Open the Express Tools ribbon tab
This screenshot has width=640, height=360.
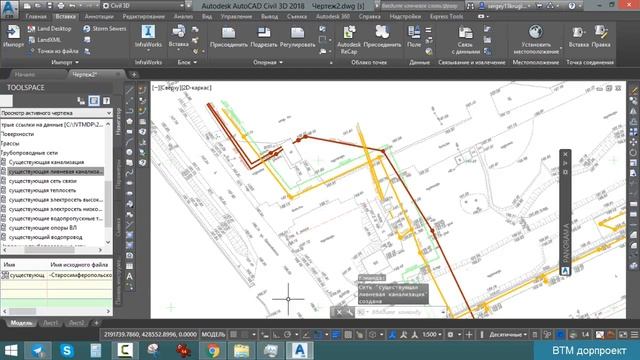446,17
